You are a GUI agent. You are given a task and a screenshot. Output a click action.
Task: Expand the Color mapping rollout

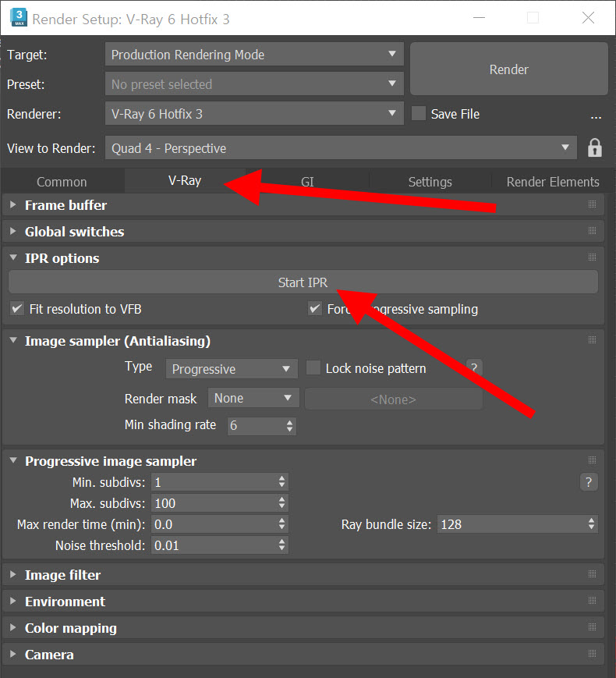pos(13,627)
